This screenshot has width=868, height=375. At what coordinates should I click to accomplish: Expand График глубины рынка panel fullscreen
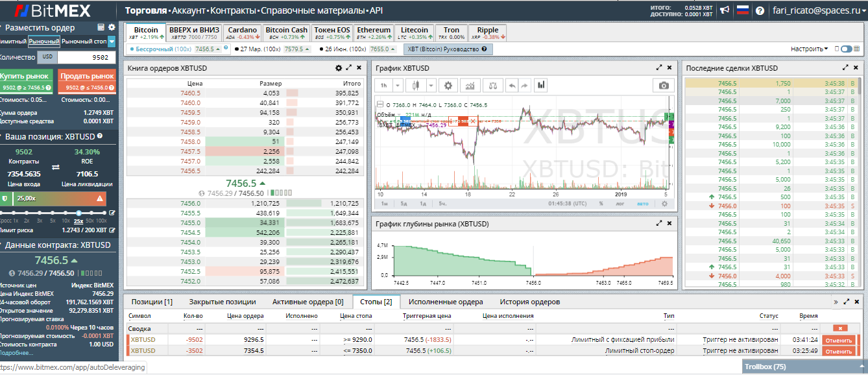tap(660, 223)
